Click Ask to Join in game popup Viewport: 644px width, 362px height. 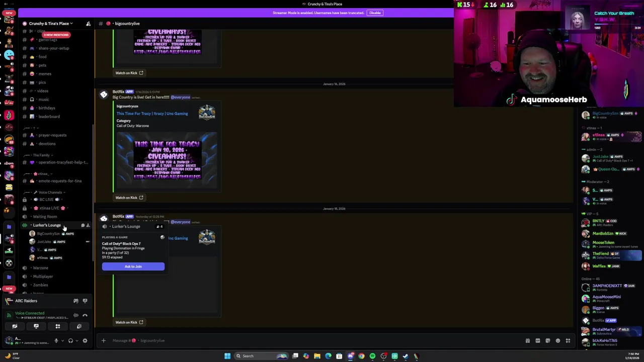133,266
